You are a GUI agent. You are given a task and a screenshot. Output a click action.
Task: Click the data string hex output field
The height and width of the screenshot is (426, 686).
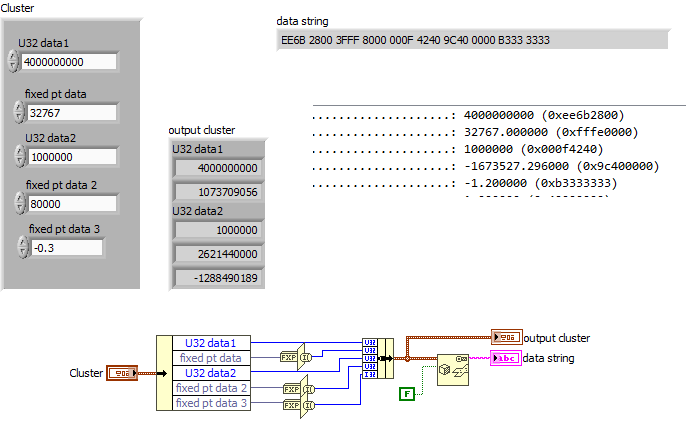pos(472,40)
